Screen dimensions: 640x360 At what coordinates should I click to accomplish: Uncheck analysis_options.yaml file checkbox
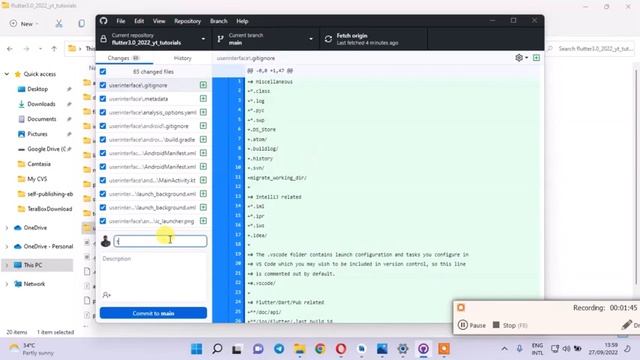pyautogui.click(x=103, y=112)
